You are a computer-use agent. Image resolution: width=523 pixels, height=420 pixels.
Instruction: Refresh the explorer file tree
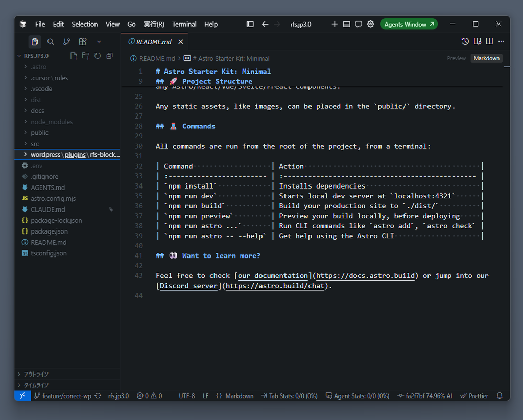[98, 56]
